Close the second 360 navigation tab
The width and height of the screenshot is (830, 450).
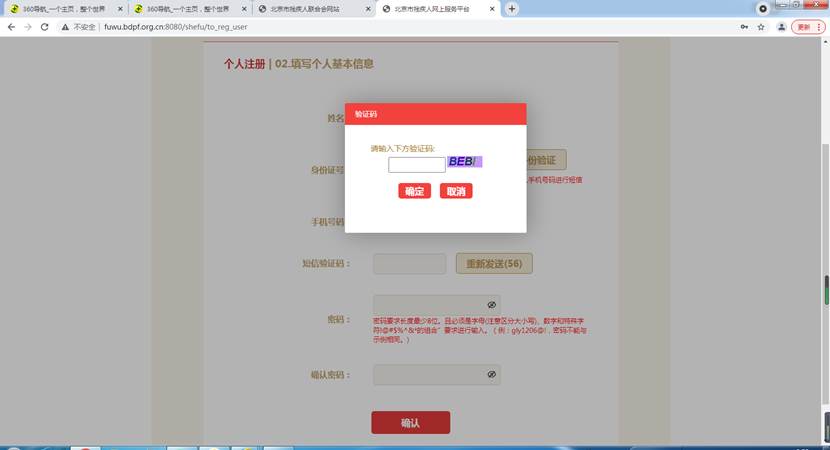tap(244, 9)
